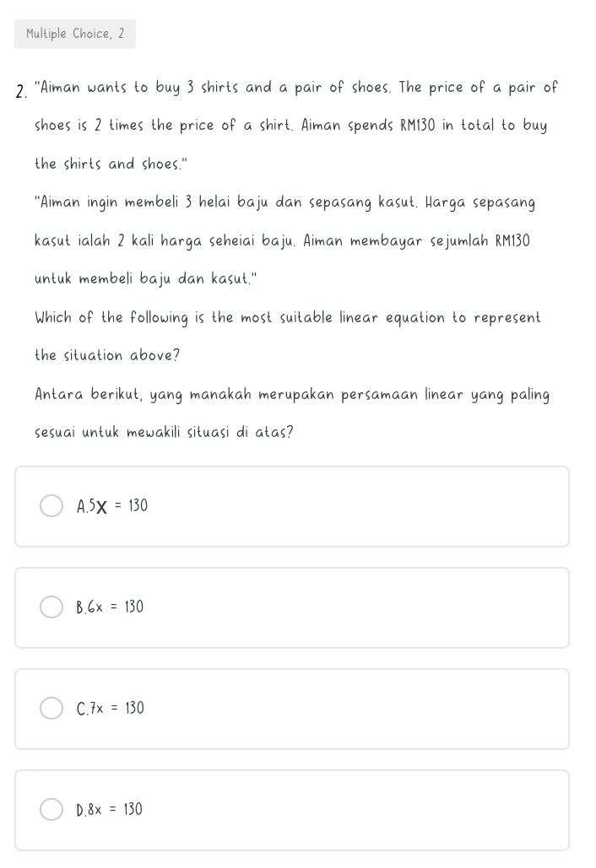The image size is (596, 868).
Task: Click the line starting "Which of the following"
Action: click(288, 318)
